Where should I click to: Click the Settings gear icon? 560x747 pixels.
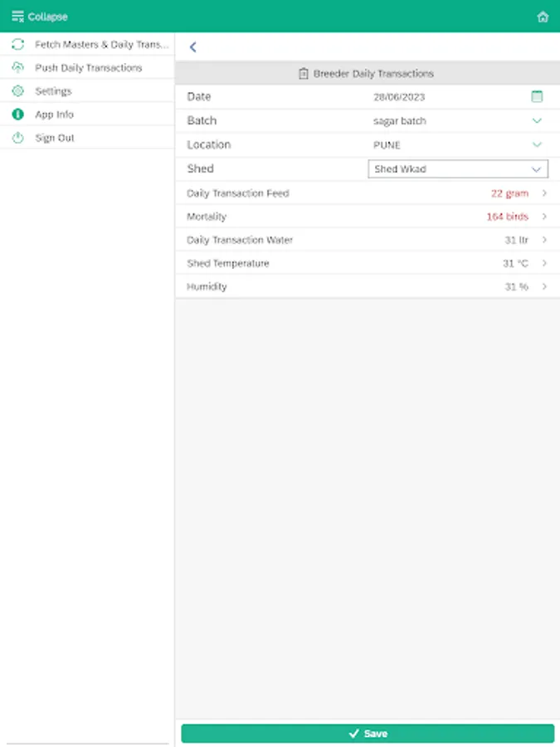(17, 91)
